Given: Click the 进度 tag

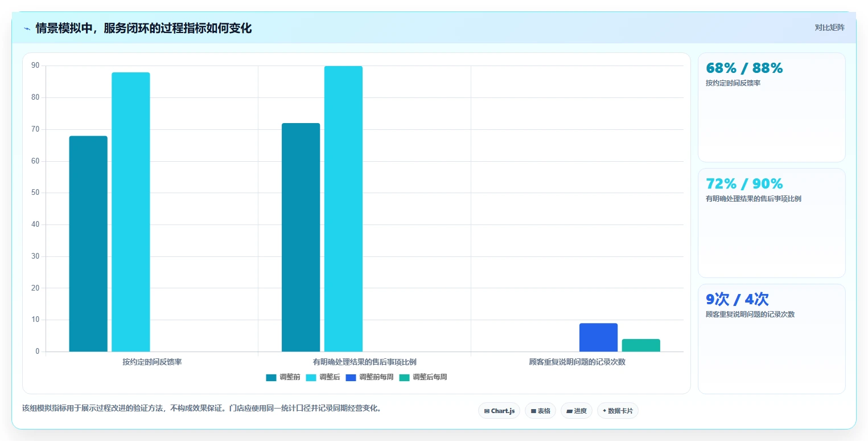Looking at the screenshot, I should [577, 411].
